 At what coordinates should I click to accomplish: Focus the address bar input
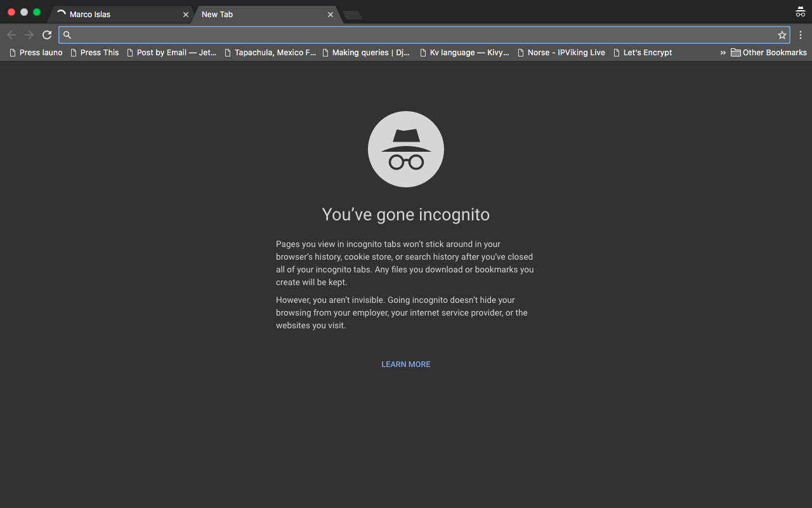coord(424,35)
